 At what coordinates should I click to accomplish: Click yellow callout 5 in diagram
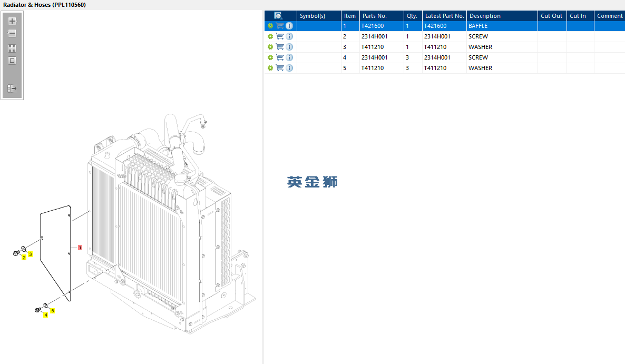point(53,311)
